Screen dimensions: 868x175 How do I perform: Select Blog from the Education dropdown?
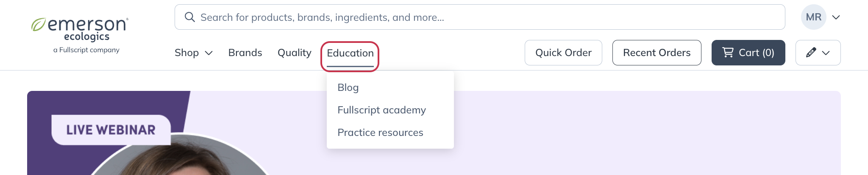348,87
